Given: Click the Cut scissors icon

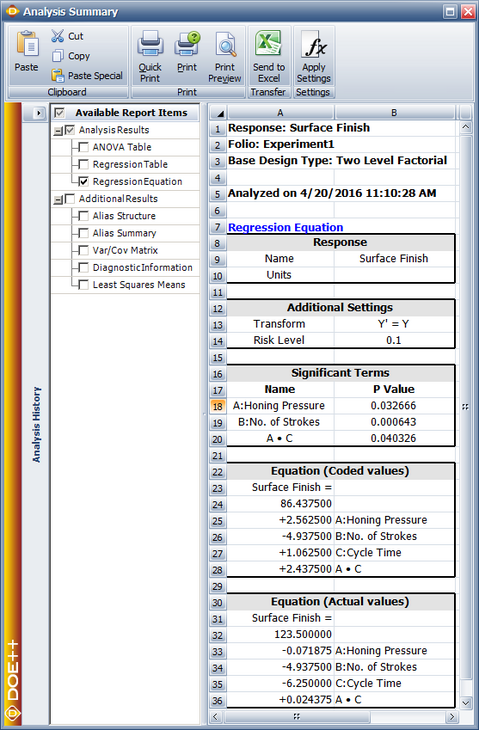Looking at the screenshot, I should (58, 36).
